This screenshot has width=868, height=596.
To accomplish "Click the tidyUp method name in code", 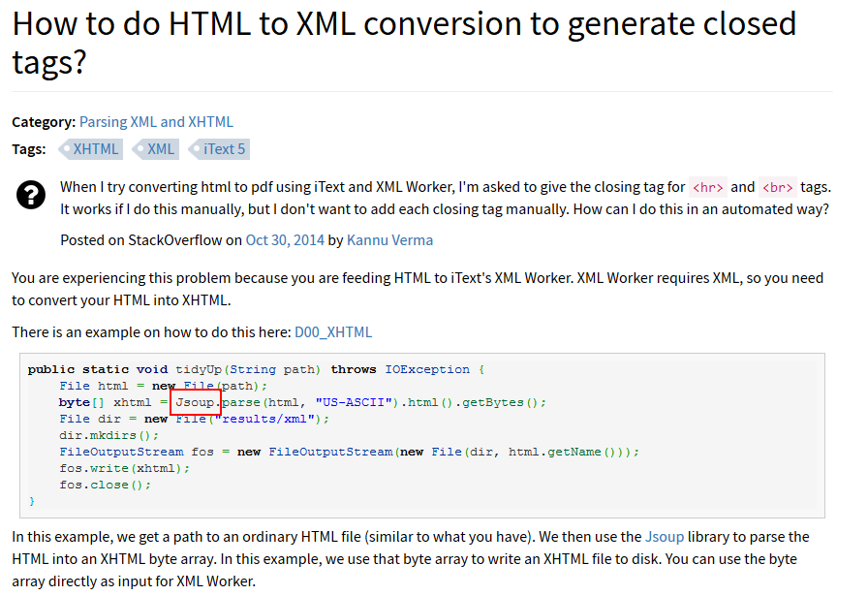I will point(200,369).
